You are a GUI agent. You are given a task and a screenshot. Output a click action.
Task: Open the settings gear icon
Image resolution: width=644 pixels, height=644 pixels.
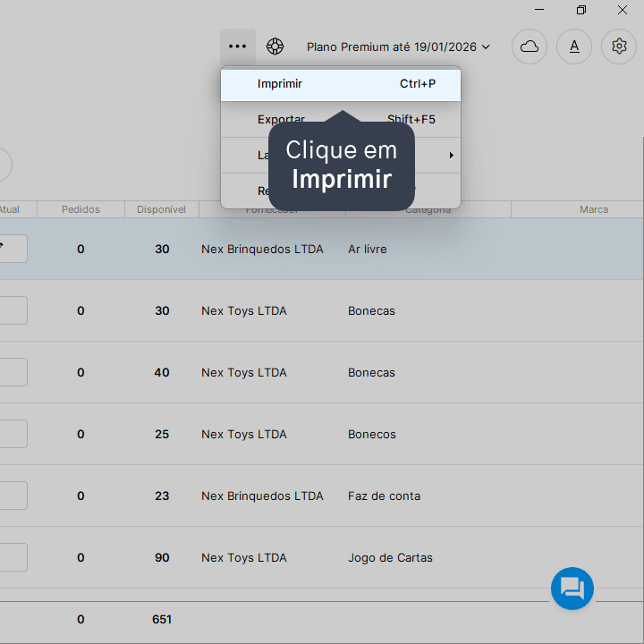[619, 47]
